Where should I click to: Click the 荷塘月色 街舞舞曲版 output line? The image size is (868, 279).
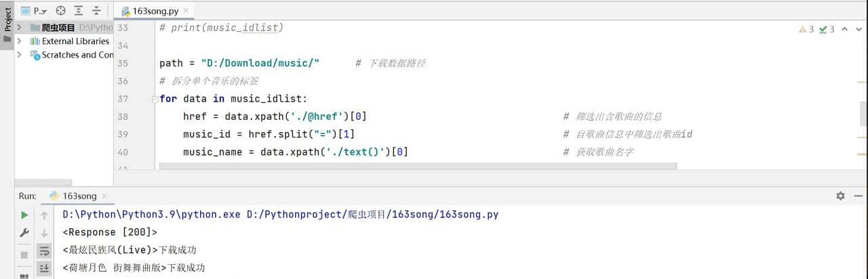coord(134,267)
